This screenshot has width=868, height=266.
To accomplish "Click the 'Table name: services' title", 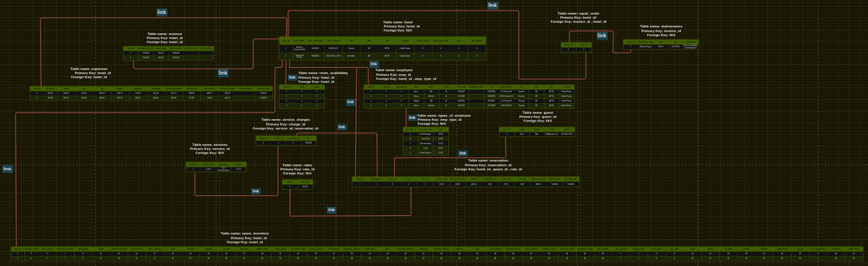I will pyautogui.click(x=210, y=145).
